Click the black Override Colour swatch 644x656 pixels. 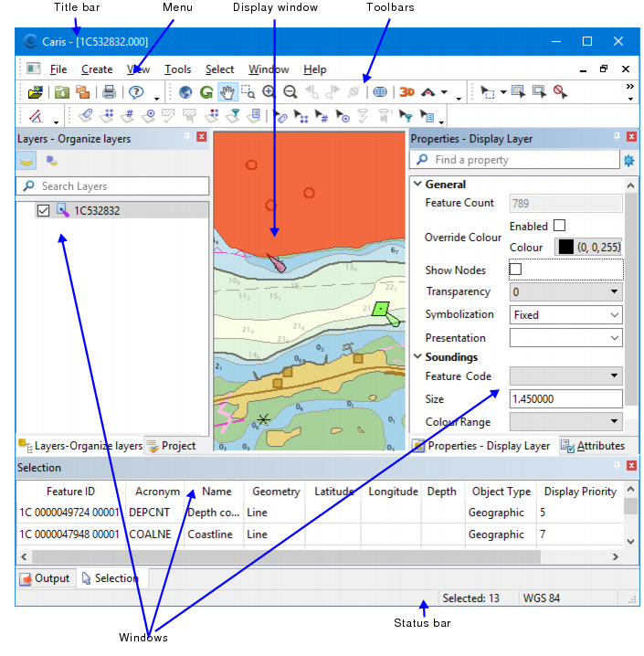565,247
